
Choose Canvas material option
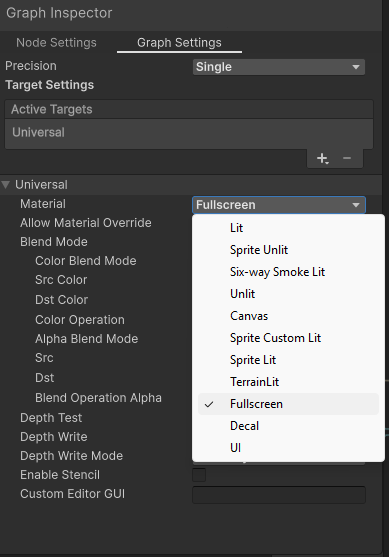tap(288, 316)
